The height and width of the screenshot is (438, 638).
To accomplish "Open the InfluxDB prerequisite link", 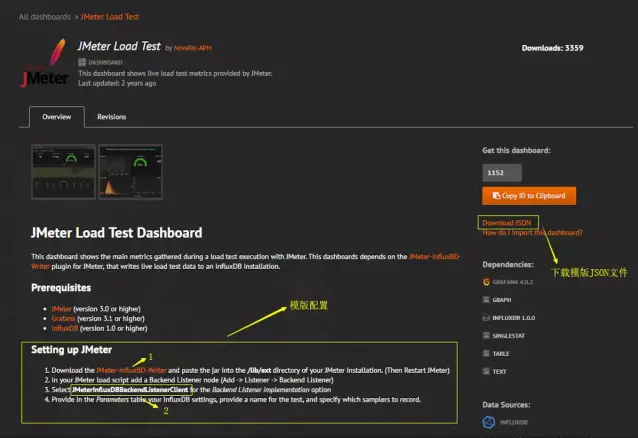I will 65,328.
